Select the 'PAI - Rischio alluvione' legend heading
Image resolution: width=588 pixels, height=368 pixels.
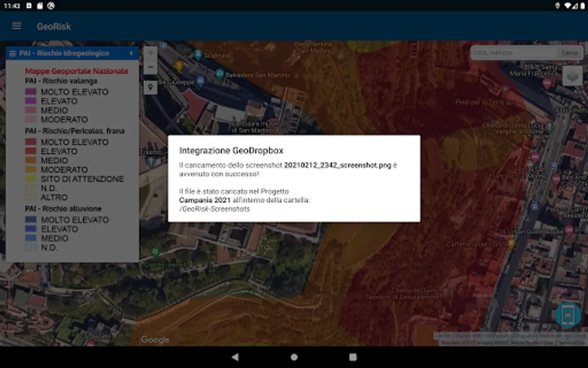63,209
